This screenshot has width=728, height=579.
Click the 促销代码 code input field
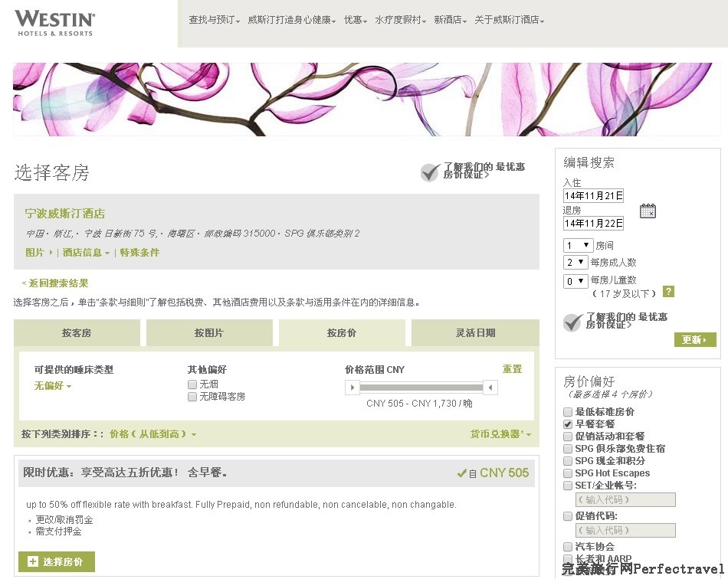625,530
